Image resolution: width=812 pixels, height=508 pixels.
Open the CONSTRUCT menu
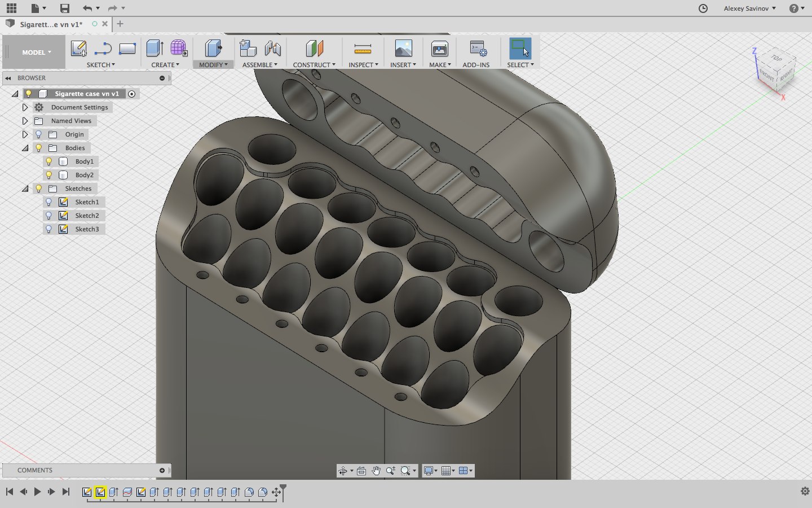[x=314, y=65]
